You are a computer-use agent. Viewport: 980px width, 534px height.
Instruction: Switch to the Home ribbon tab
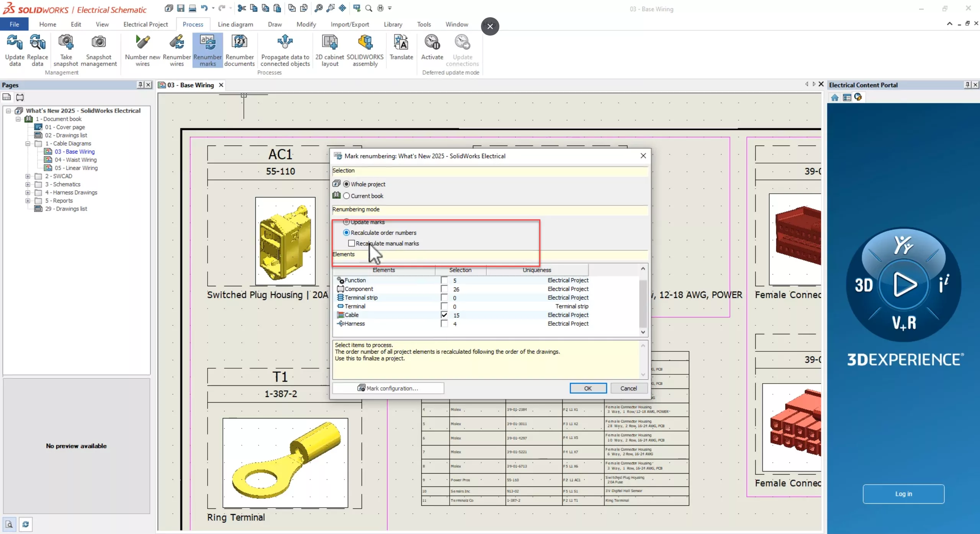(x=47, y=24)
